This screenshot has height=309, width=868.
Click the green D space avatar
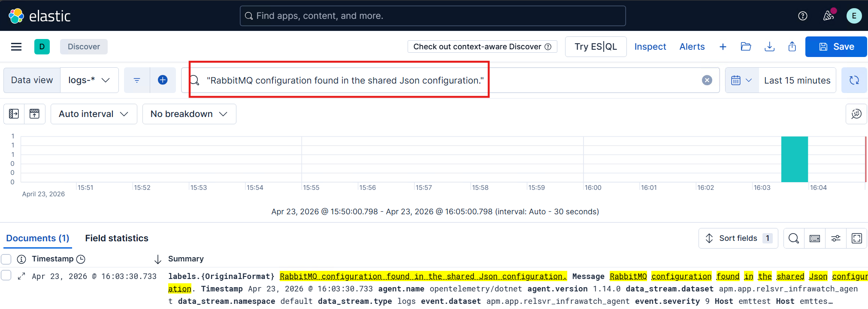click(x=42, y=47)
